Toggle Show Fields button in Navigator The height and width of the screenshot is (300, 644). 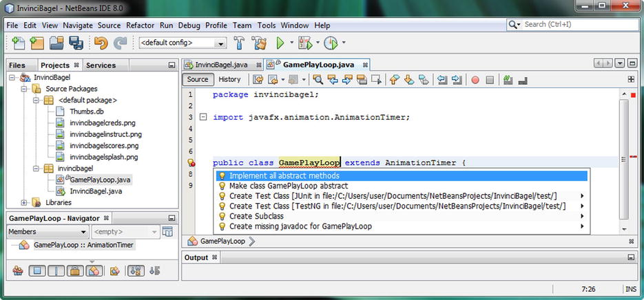coord(37,270)
